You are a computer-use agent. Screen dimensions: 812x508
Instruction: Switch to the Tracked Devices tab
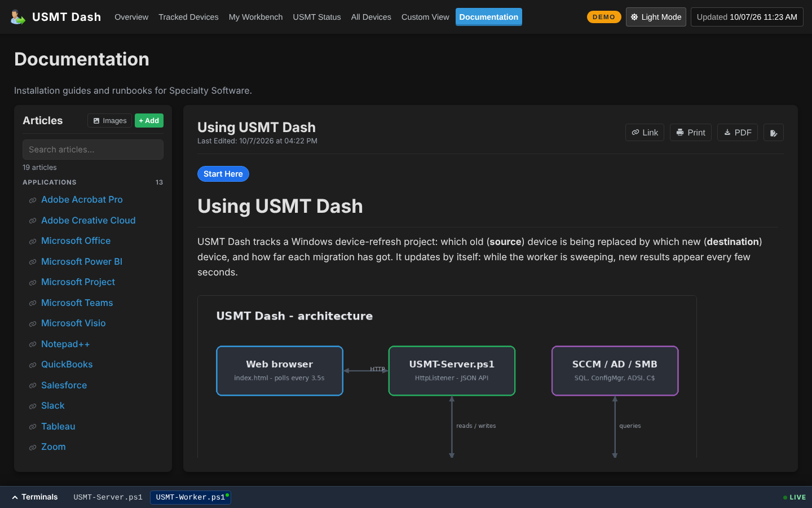[188, 17]
